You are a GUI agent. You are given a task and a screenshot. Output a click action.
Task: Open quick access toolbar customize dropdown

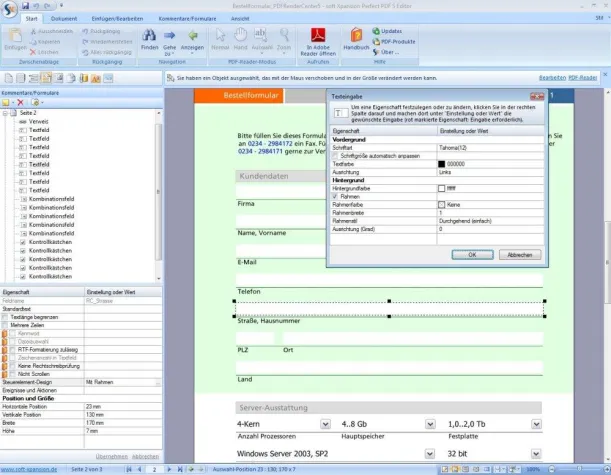coord(61,5)
